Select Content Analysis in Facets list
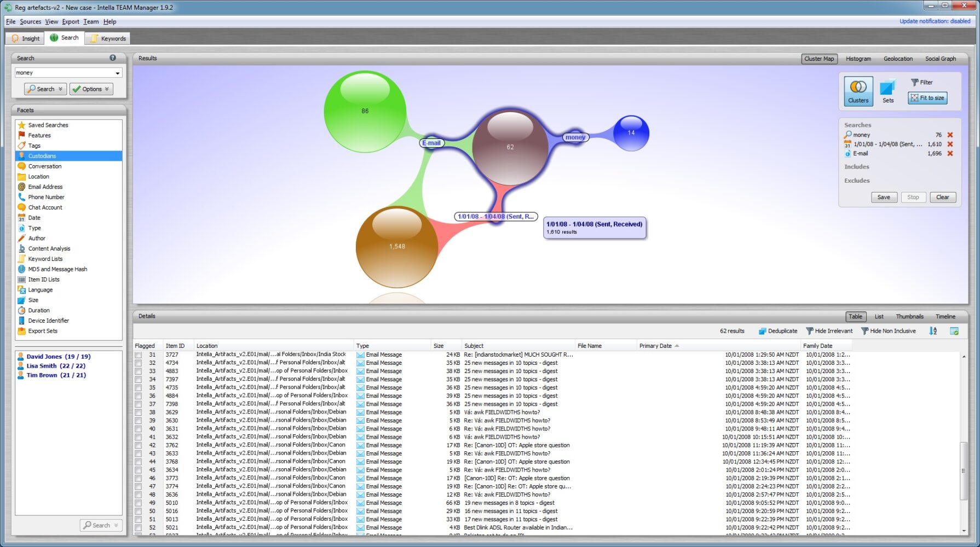Image resolution: width=980 pixels, height=547 pixels. (x=49, y=249)
